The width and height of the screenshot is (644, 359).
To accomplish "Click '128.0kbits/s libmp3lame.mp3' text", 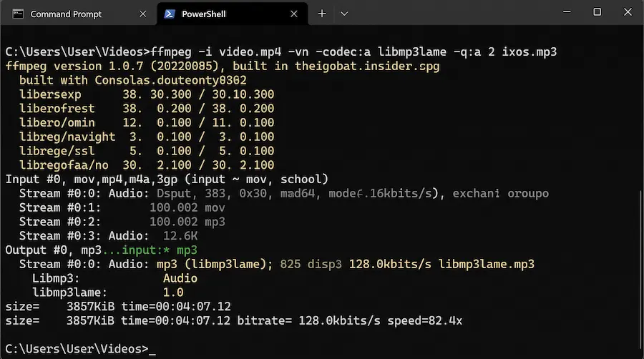I will 441,264.
